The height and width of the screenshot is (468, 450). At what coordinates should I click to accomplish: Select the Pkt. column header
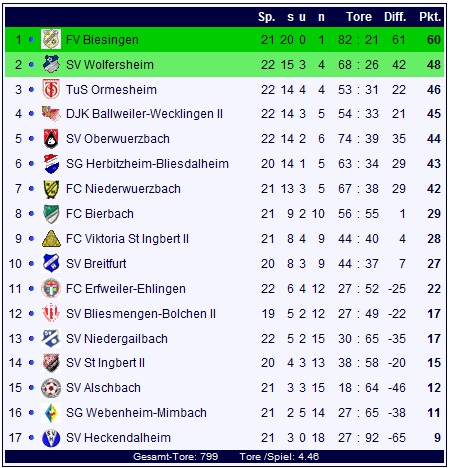point(430,17)
